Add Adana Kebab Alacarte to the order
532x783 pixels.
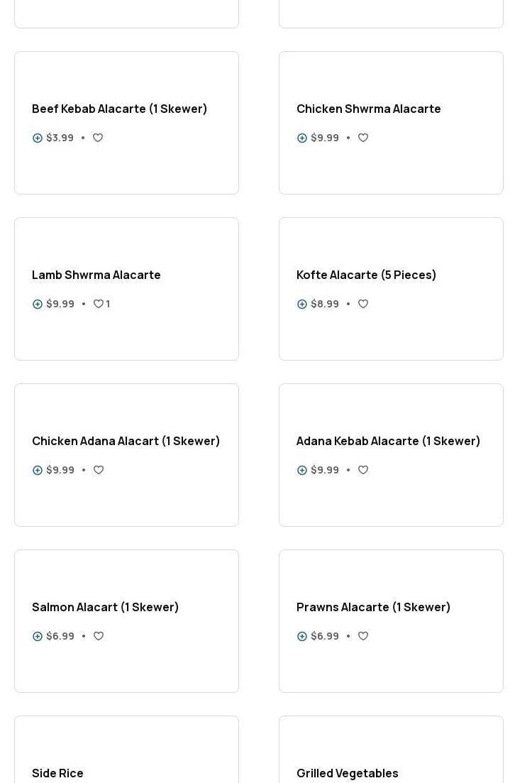(x=302, y=470)
